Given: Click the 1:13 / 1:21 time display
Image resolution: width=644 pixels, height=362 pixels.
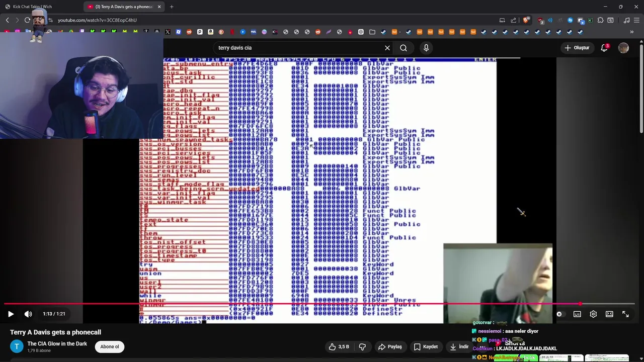Looking at the screenshot, I should (54, 314).
